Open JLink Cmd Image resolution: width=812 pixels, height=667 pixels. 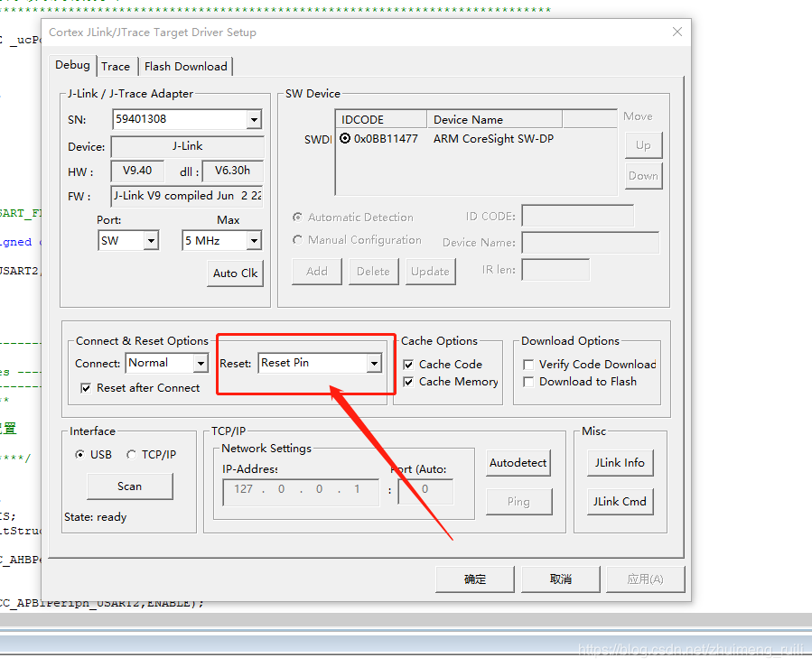[x=620, y=502]
